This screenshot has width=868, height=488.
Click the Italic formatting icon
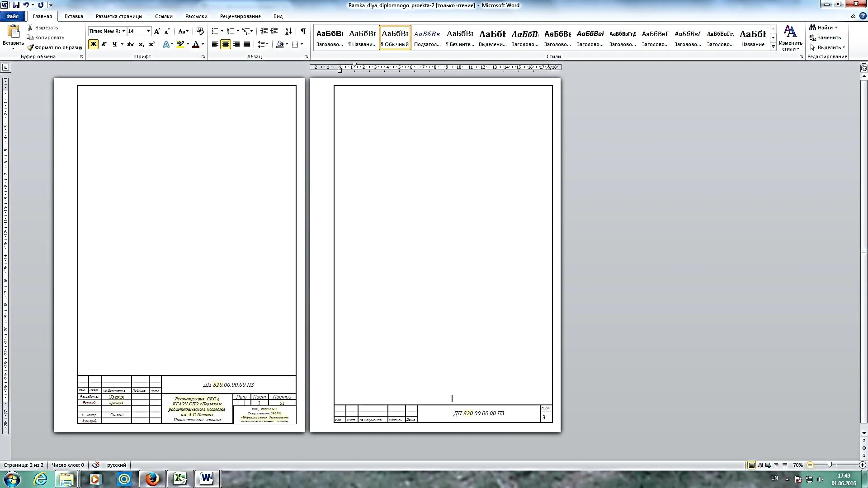point(104,44)
